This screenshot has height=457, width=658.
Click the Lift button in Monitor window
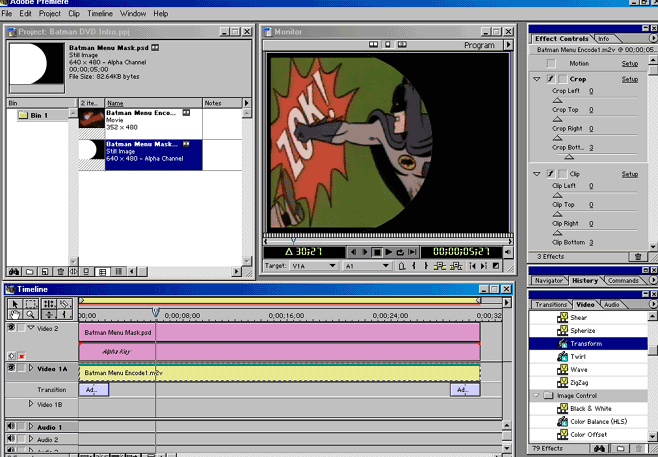click(440, 266)
